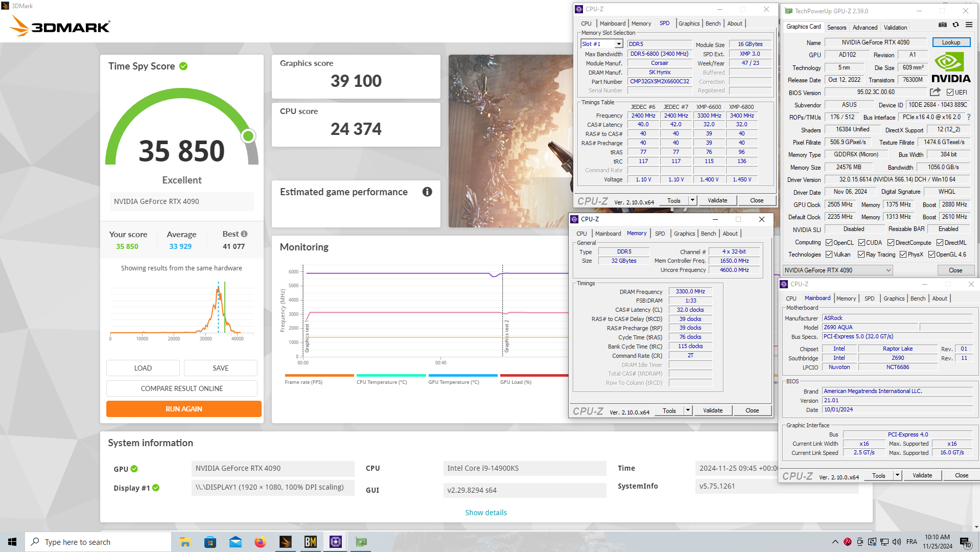Select CPU Temperature legend color bar
Image resolution: width=980 pixels, height=552 pixels.
pos(391,375)
